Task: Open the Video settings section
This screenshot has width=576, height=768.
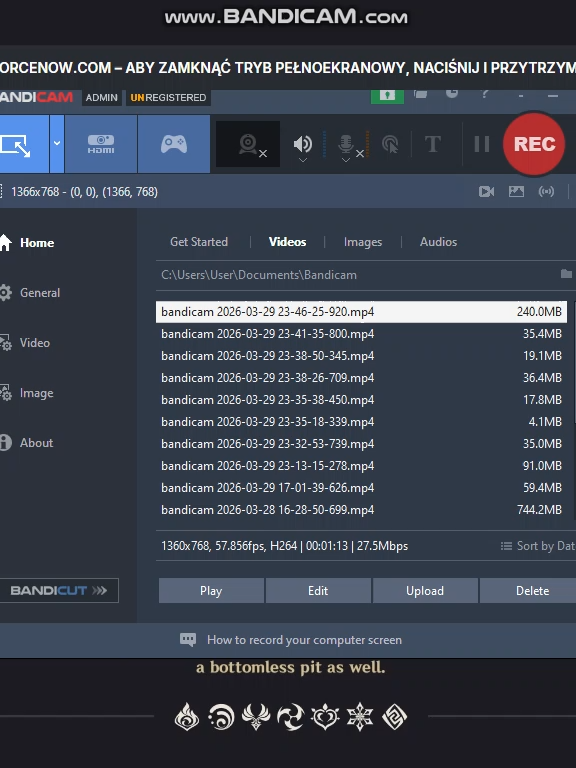Action: point(25,343)
